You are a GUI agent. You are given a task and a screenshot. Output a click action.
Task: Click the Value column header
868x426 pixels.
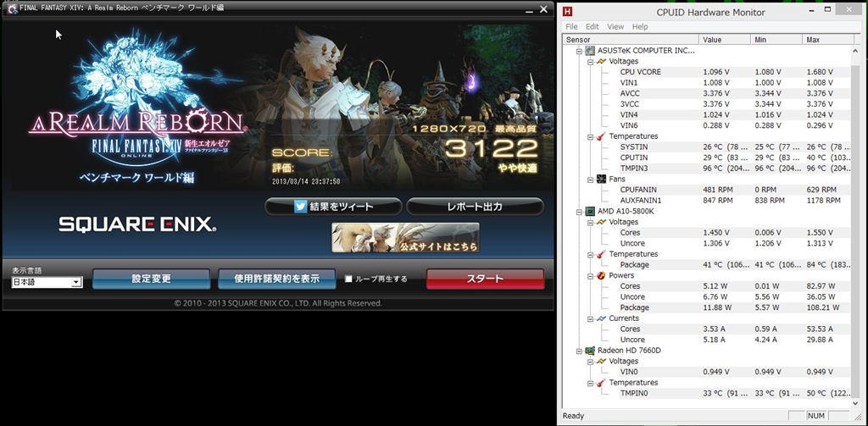pyautogui.click(x=725, y=40)
